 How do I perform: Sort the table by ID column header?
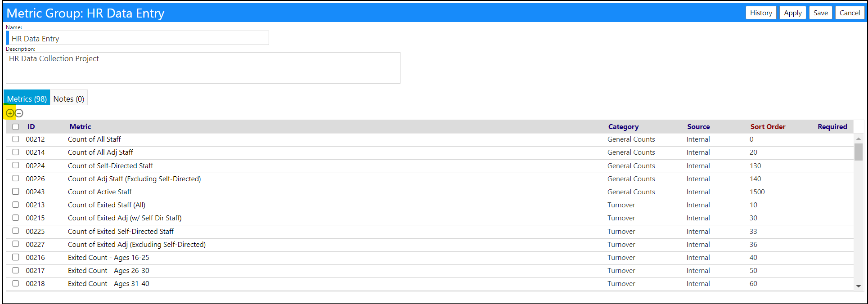31,127
